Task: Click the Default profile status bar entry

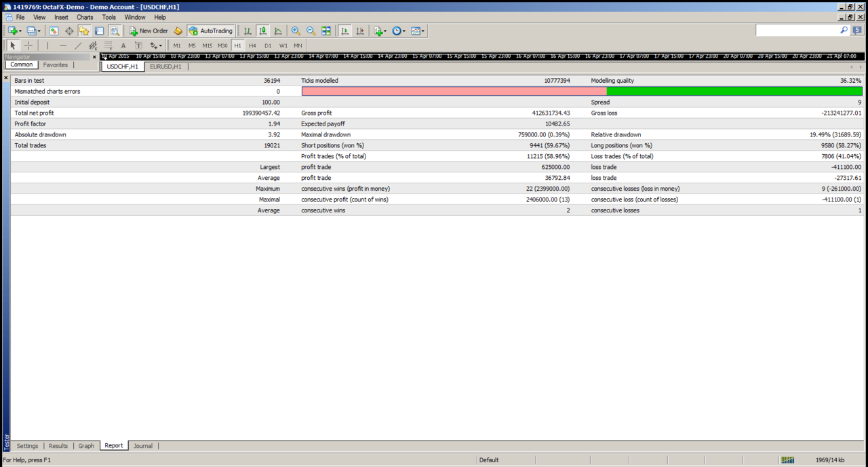Action: point(489,460)
